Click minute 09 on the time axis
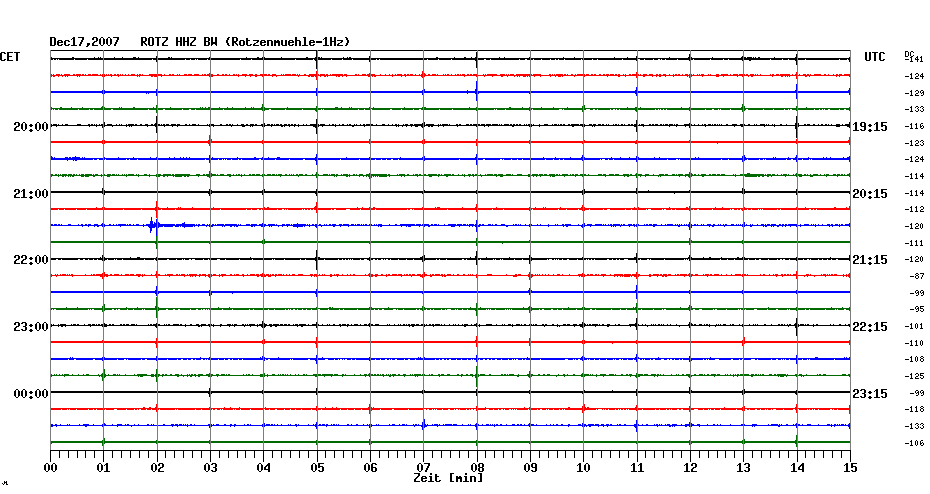Screen dimensions: 930x494 coord(530,468)
